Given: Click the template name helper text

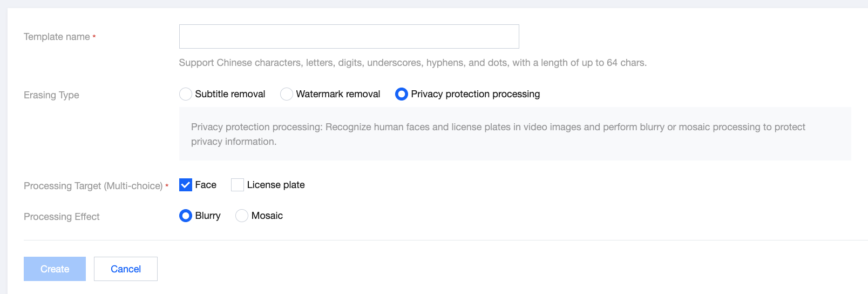Looking at the screenshot, I should point(412,63).
